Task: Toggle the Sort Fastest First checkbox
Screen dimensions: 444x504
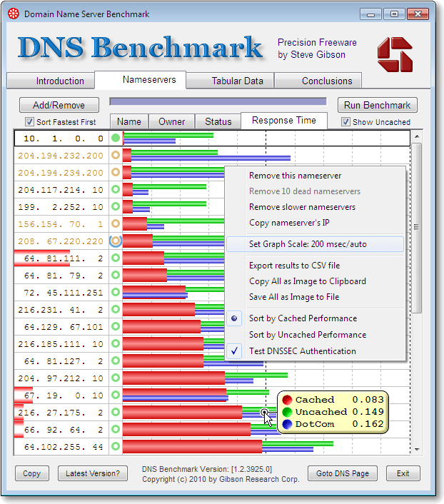Action: pyautogui.click(x=30, y=122)
